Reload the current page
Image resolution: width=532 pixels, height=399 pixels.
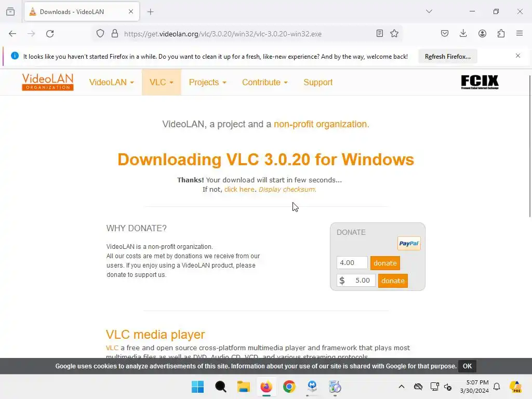click(50, 34)
